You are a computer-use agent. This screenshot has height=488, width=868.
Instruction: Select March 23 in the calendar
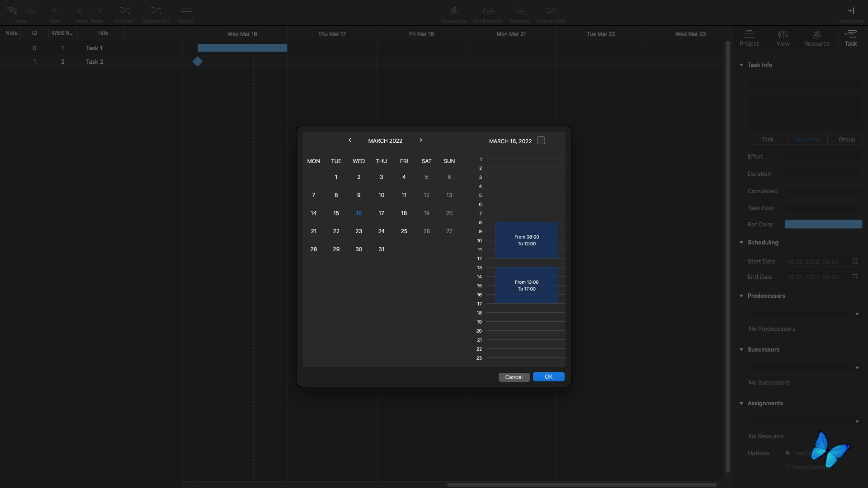(359, 231)
